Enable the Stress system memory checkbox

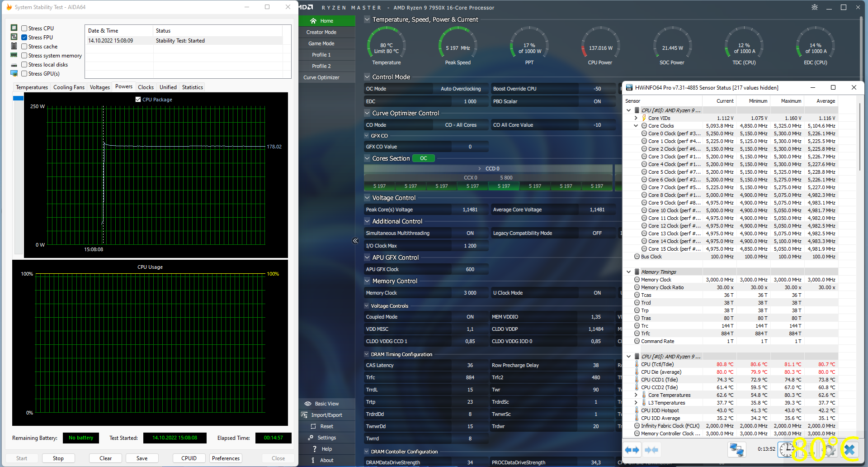click(24, 55)
